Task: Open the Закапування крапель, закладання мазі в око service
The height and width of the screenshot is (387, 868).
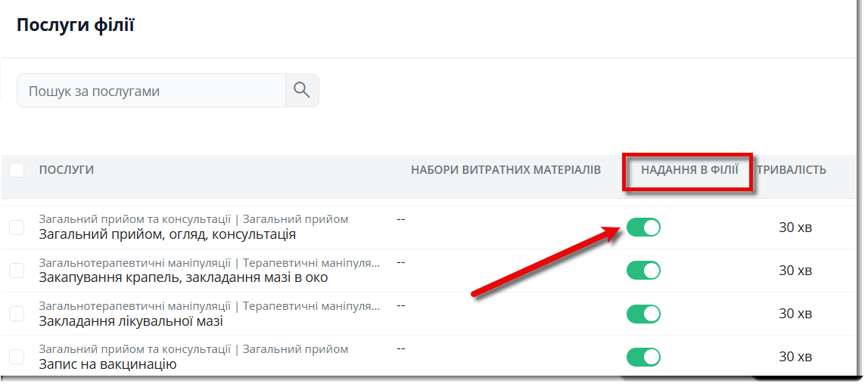Action: [183, 277]
